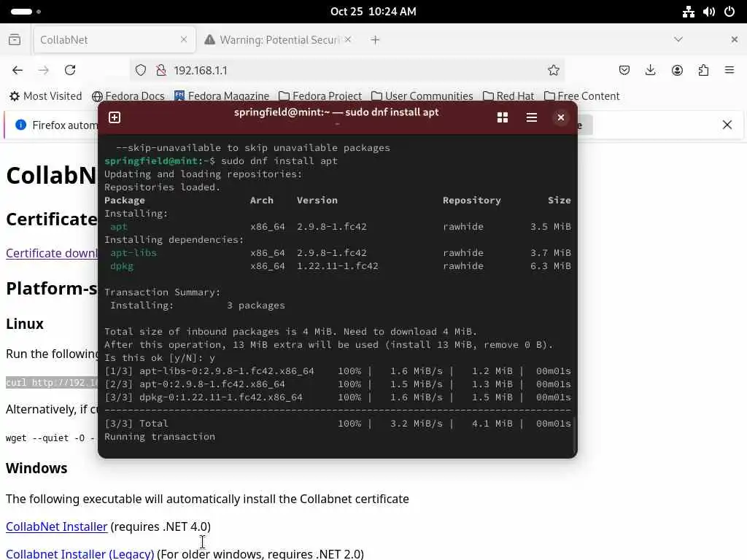Open the GNOME Activities workspace indicator
The height and width of the screenshot is (560, 747).
26,12
